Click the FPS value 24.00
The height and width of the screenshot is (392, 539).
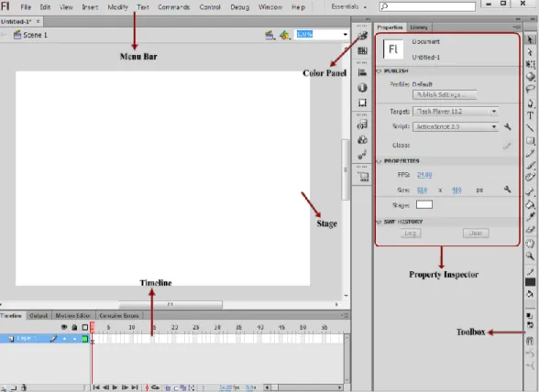coord(424,175)
